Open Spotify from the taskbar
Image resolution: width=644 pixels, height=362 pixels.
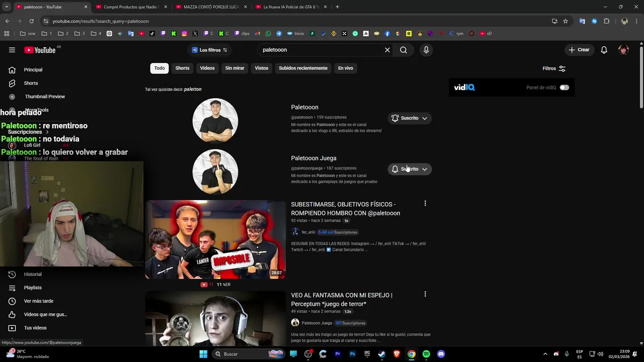(426, 354)
